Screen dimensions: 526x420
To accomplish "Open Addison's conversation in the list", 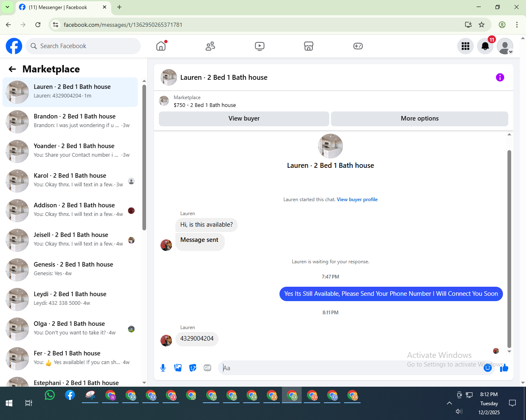I will point(70,211).
